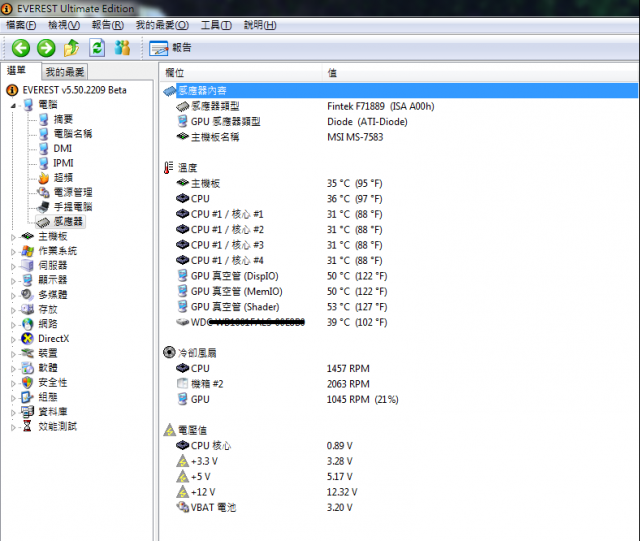640x541 pixels.
Task: Expand the 顯示器 tree node
Action: (13, 281)
